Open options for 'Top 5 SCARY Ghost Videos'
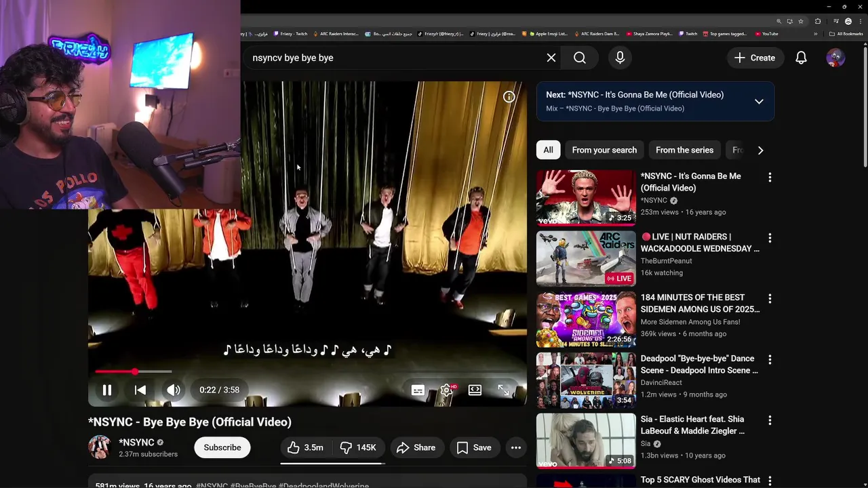Screen dimensions: 868x488 point(770,481)
